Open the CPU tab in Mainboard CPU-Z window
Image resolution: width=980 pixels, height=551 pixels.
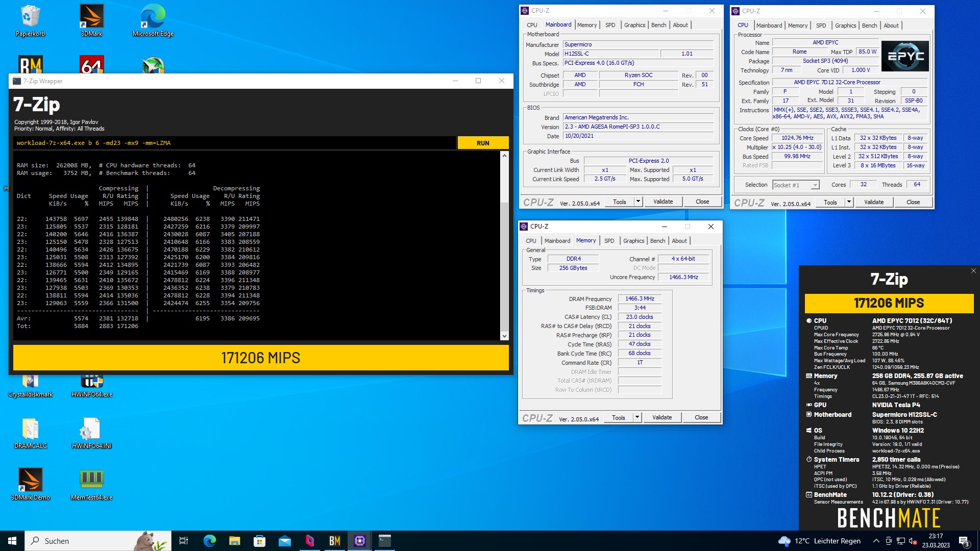point(532,25)
